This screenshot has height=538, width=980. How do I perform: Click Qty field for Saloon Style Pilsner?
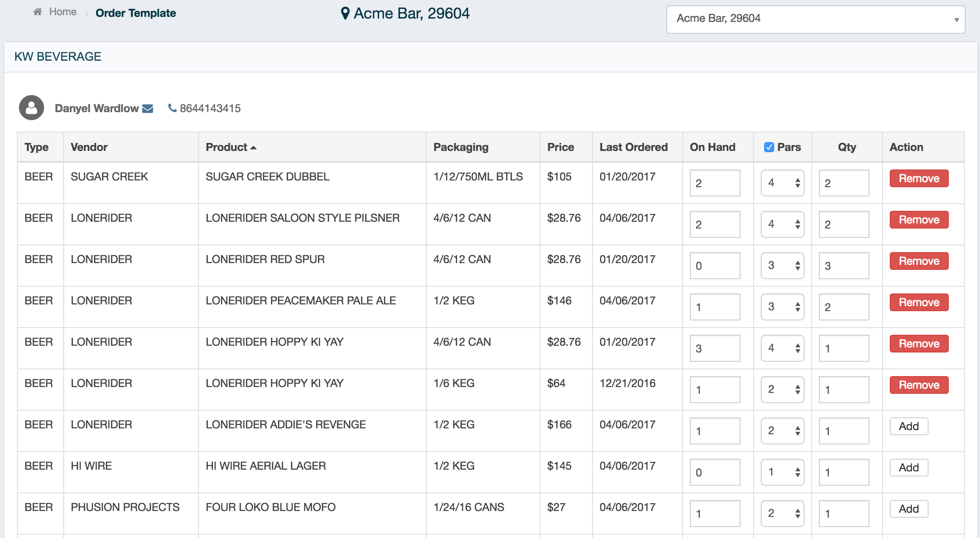[844, 224]
